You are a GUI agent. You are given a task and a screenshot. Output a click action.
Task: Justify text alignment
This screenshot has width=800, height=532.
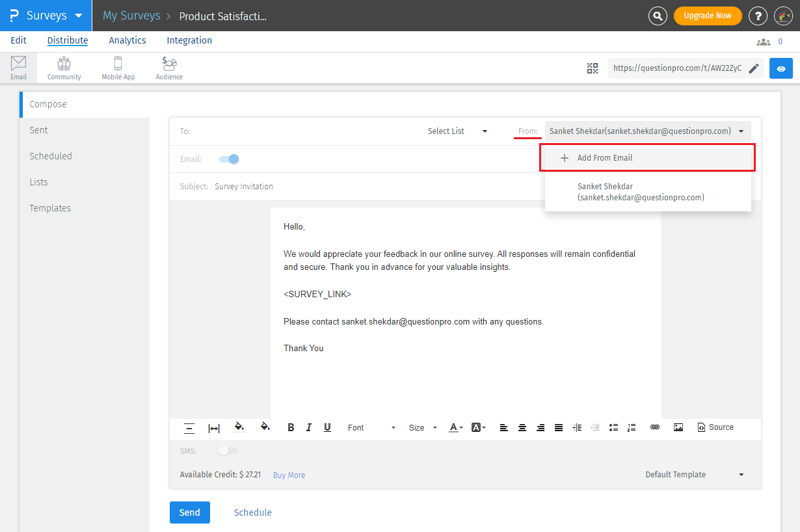coord(559,427)
